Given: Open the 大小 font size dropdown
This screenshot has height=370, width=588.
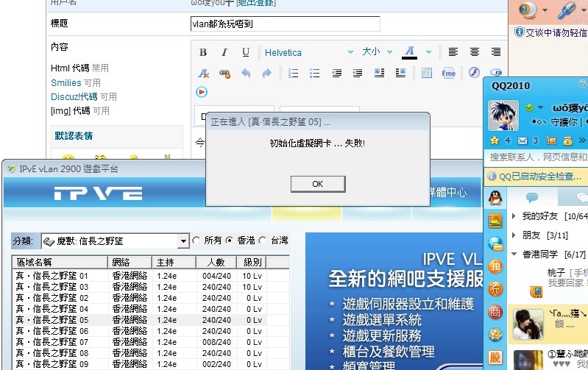Looking at the screenshot, I should (x=389, y=52).
